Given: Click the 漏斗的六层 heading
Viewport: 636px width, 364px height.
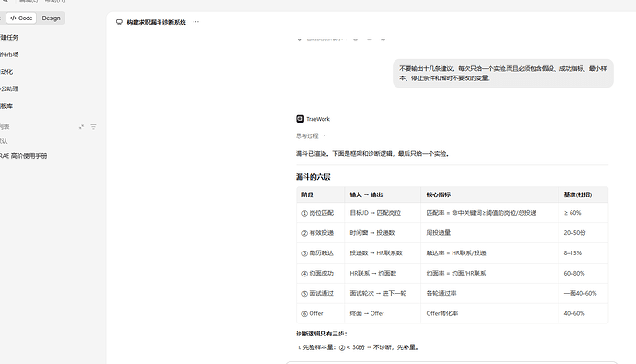Looking at the screenshot, I should coord(313,177).
